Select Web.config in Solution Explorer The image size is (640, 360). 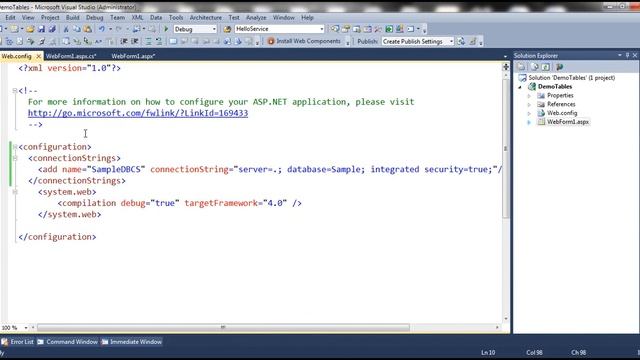[562, 113]
